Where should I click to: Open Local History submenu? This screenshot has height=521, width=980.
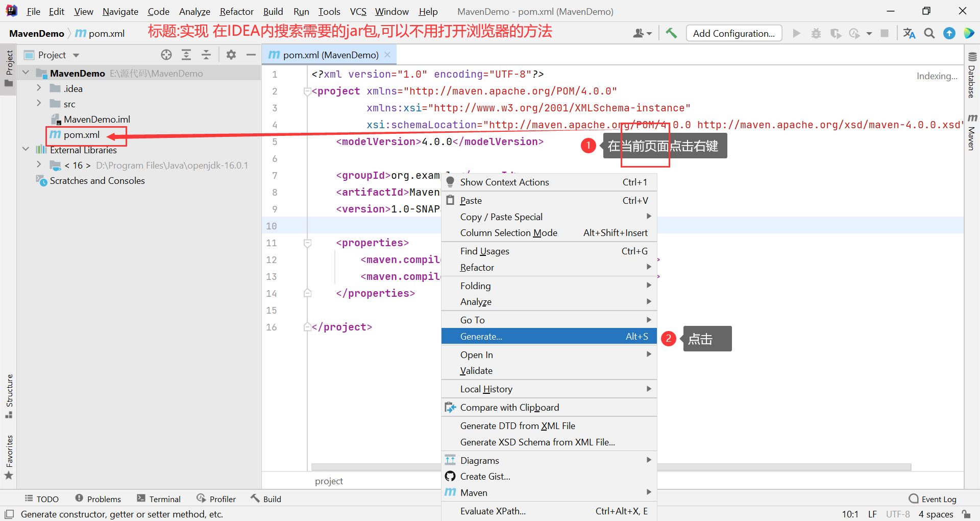tap(549, 389)
